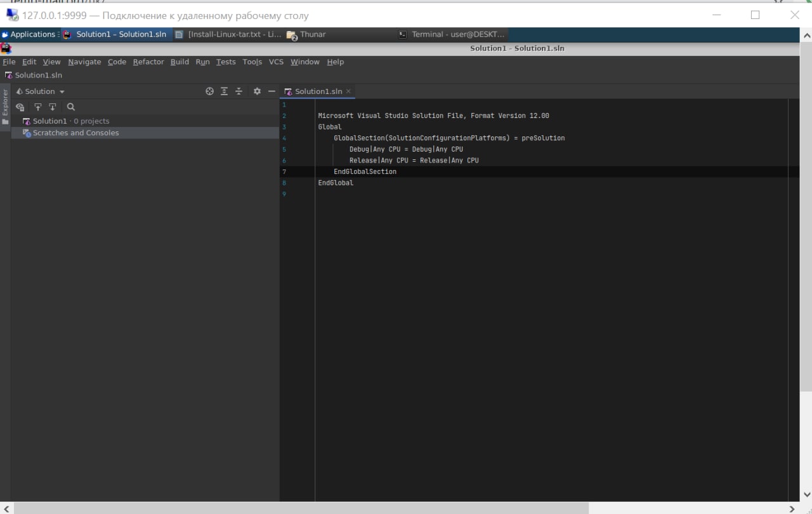Click 'Release|Any CPU = Release|Any CPU' line
812x514 pixels.
tap(414, 161)
